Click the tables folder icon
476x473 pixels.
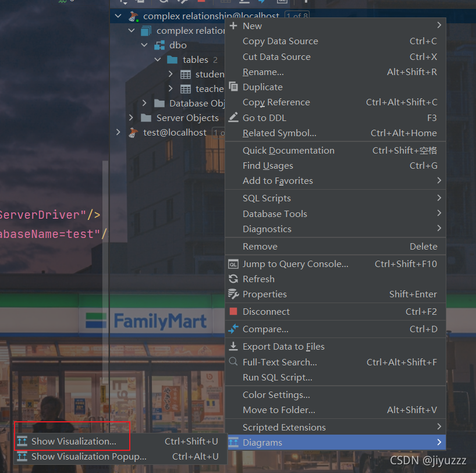(172, 59)
